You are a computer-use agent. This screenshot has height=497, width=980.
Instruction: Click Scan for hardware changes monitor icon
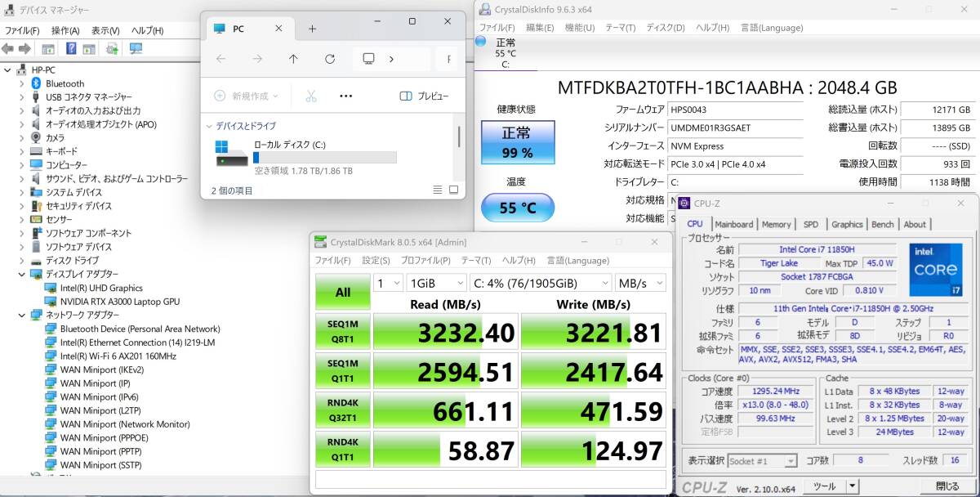coord(136,48)
